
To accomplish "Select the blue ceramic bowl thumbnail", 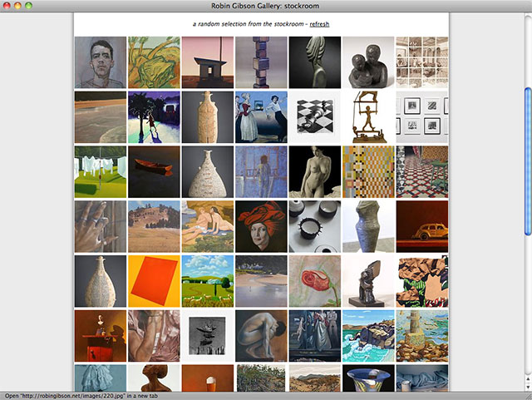I will coord(368,378).
